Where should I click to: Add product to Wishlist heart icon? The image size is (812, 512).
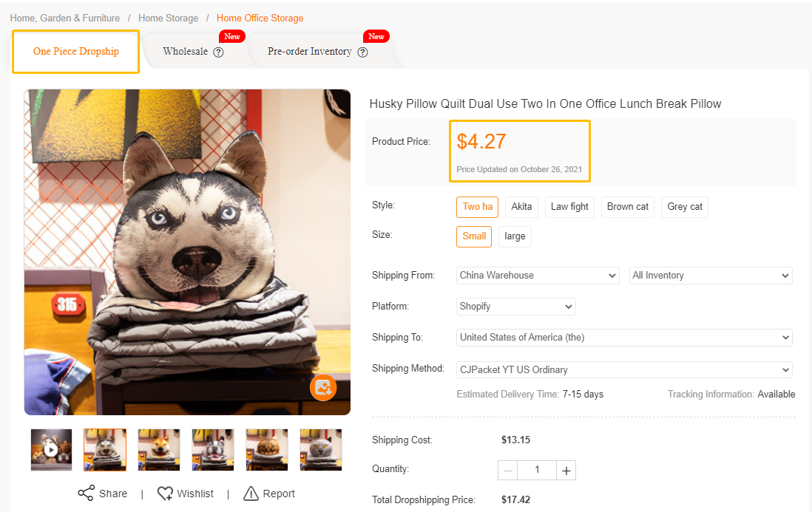click(x=165, y=494)
